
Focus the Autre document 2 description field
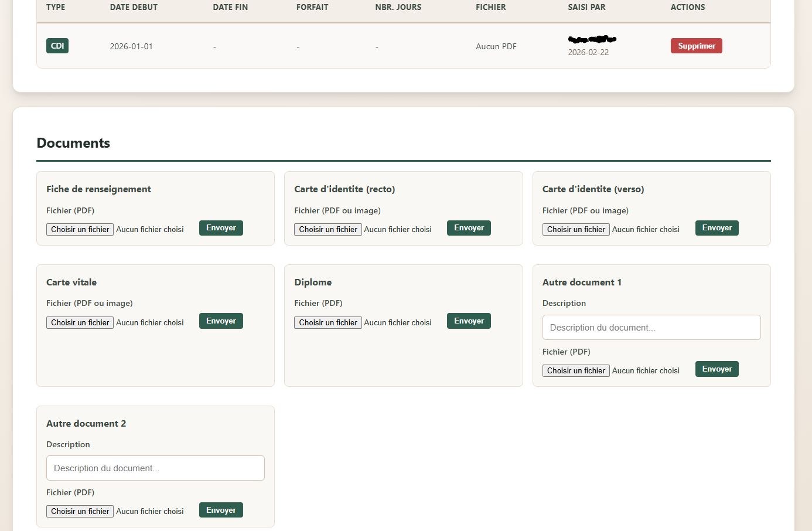click(155, 468)
